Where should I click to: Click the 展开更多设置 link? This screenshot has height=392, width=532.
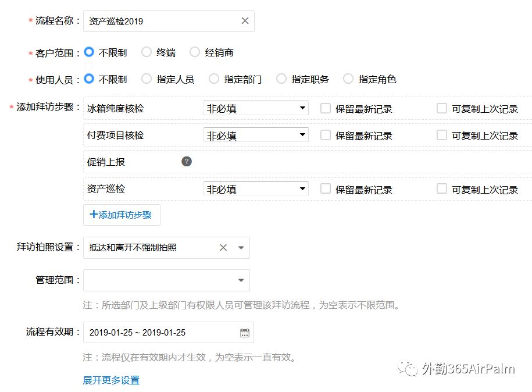[x=111, y=380]
